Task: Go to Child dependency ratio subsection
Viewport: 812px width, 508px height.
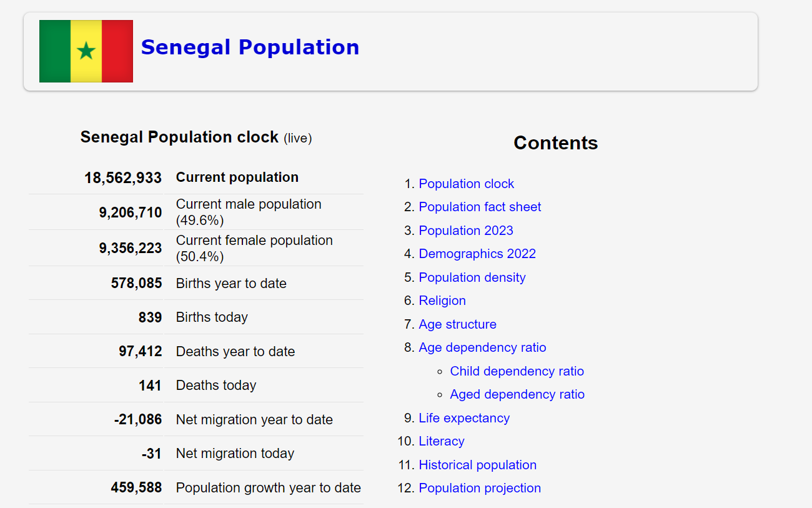Action: pyautogui.click(x=517, y=371)
